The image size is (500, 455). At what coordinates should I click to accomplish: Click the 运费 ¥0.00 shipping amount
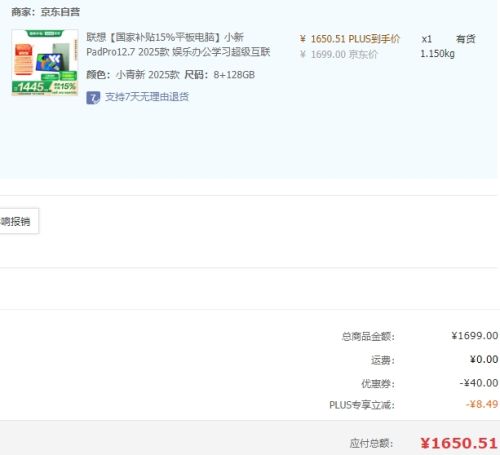(x=484, y=359)
